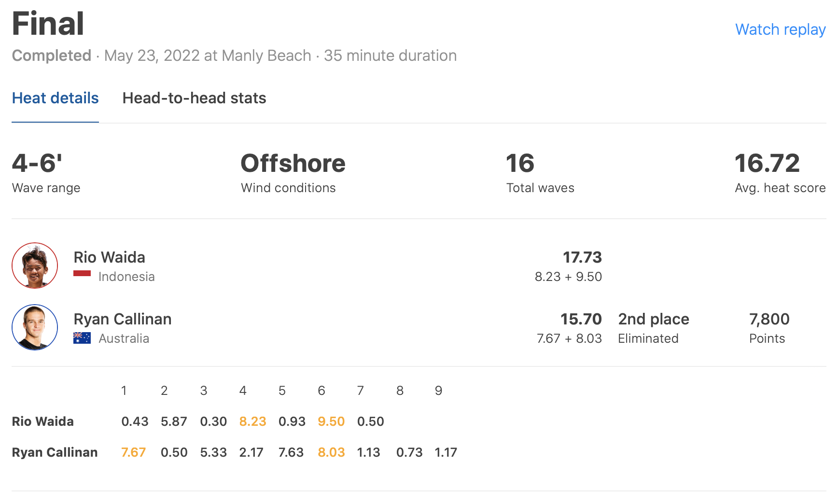838x504 pixels.
Task: Click the Indonesia flag icon
Action: 82,274
